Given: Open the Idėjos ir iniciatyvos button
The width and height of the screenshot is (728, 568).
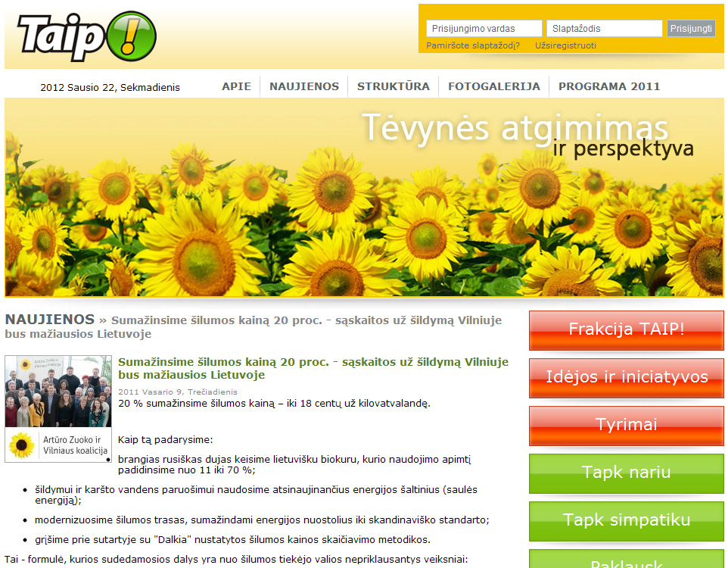Looking at the screenshot, I should point(627,377).
